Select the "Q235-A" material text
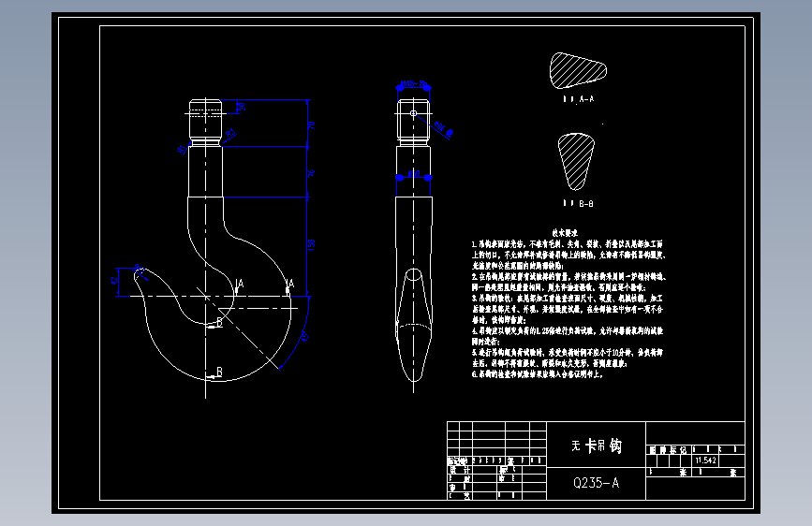The image size is (812, 526). tap(596, 483)
